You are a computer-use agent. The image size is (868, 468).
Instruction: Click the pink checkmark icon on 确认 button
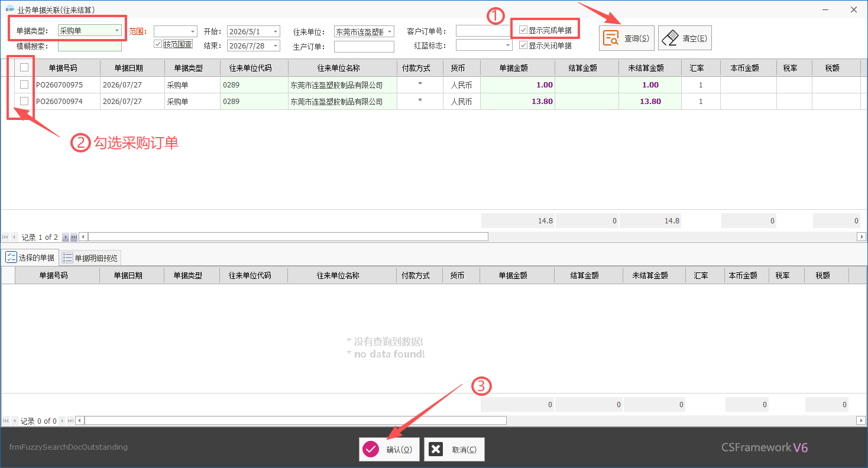[x=371, y=450]
